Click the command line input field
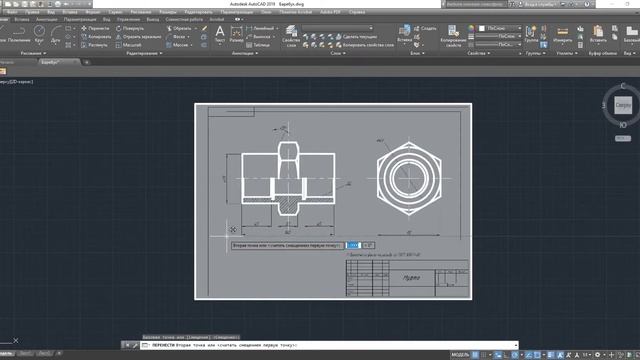 click(329, 345)
